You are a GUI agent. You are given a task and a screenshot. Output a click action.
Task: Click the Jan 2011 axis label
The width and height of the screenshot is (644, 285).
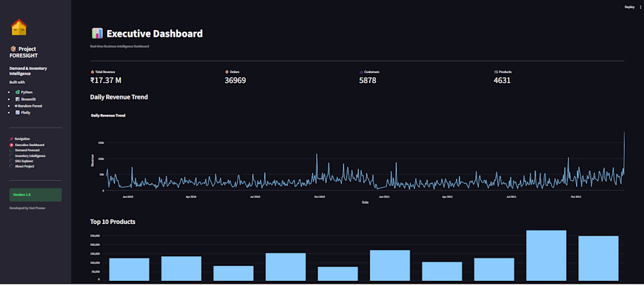384,197
